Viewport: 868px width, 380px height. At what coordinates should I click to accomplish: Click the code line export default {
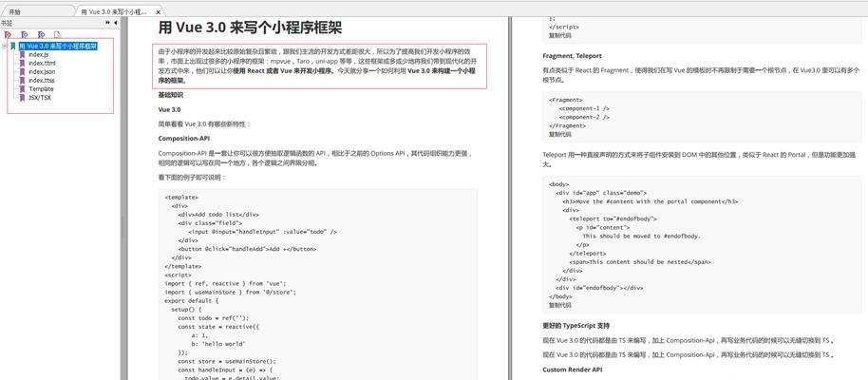[x=192, y=301]
